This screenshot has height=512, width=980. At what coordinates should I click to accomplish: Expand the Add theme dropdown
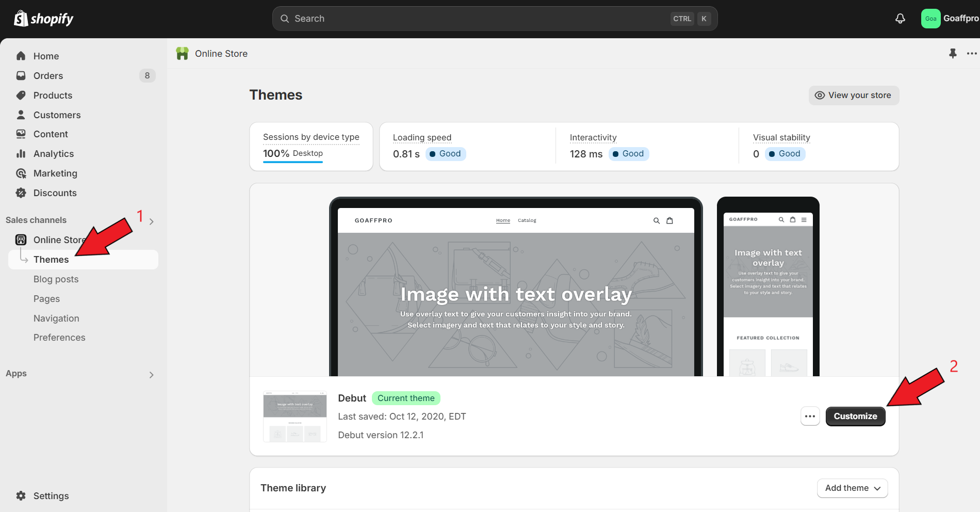[x=852, y=488]
